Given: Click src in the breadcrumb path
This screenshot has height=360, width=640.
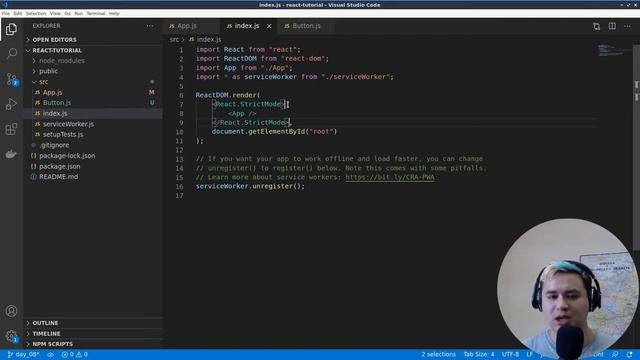Looking at the screenshot, I should 174,40.
